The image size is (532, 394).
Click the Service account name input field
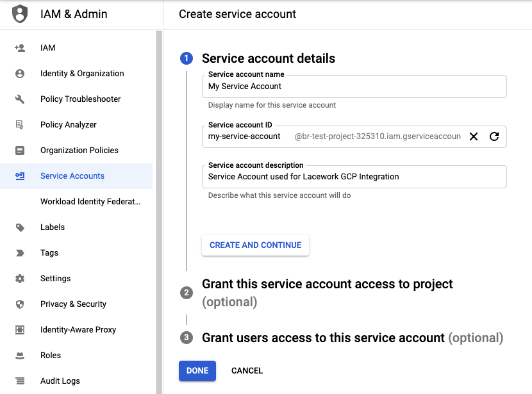click(x=354, y=86)
